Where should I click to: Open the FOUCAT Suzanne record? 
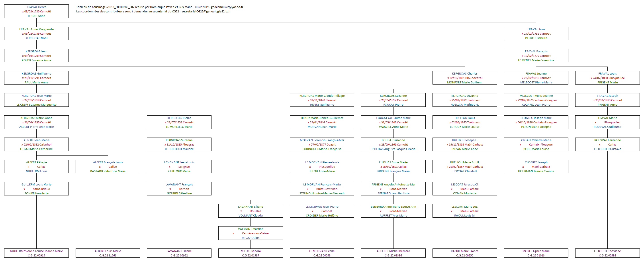[x=393, y=144]
